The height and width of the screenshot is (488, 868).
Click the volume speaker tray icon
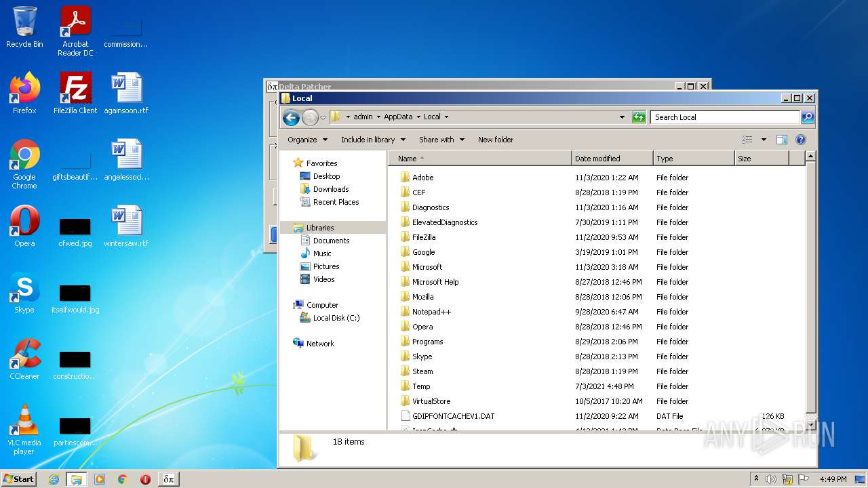click(x=771, y=479)
